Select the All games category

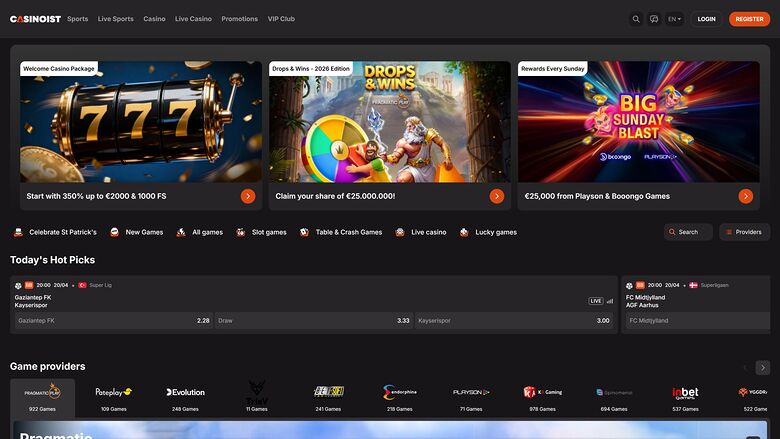pyautogui.click(x=199, y=232)
